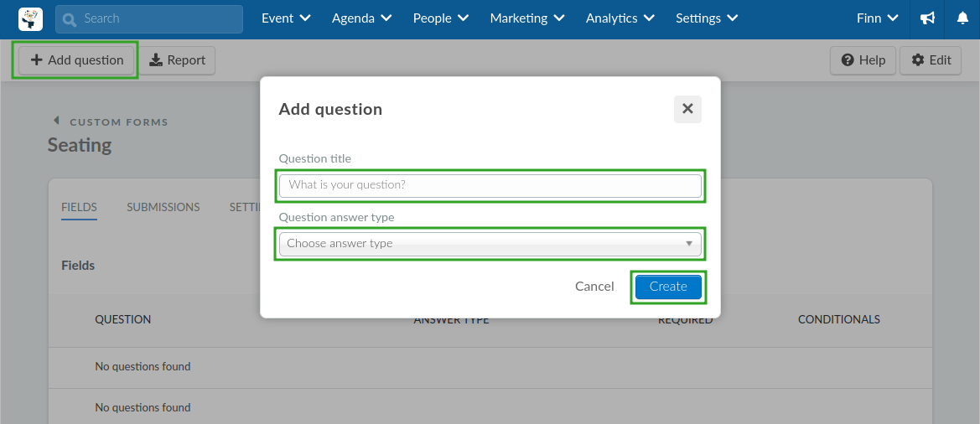Focus the Question title input field
This screenshot has width=980, height=424.
pyautogui.click(x=490, y=185)
